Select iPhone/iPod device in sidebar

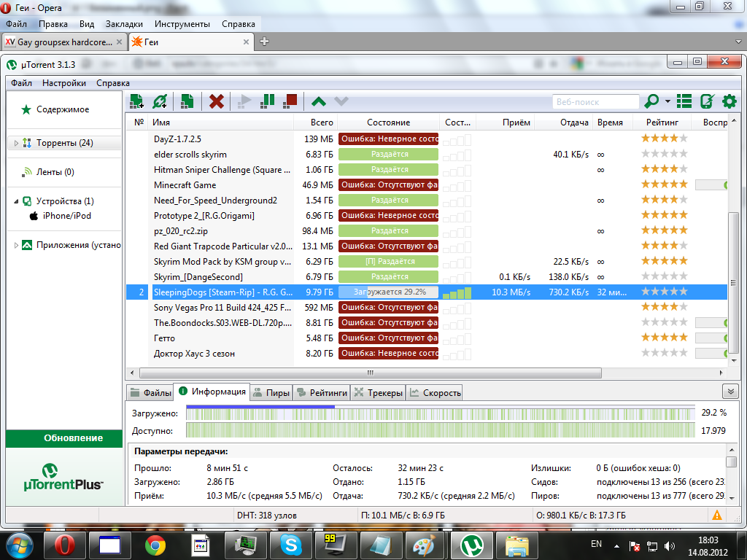pos(60,216)
